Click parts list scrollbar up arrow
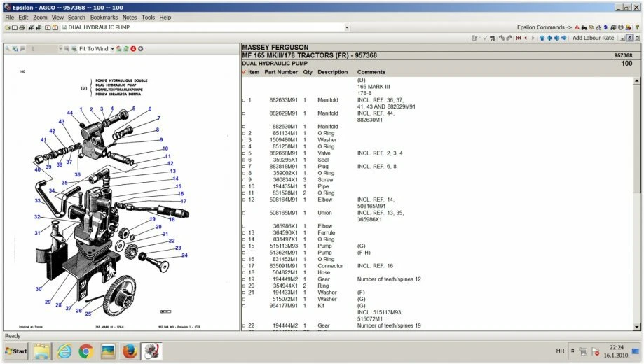Screen dimensions: 644x364 click(636, 80)
